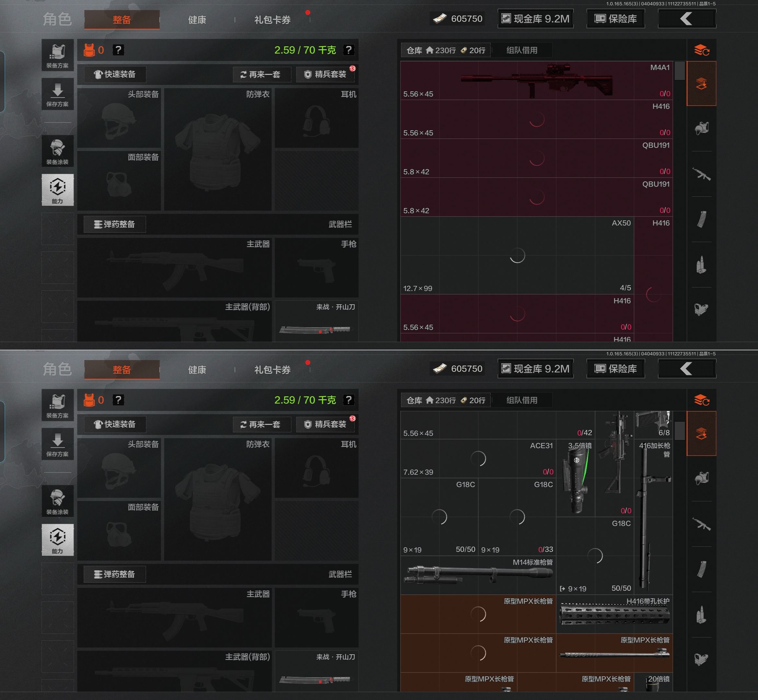This screenshot has height=700, width=758.
Task: Open 装备涂装 skin icon in upper screen
Action: pos(58,152)
